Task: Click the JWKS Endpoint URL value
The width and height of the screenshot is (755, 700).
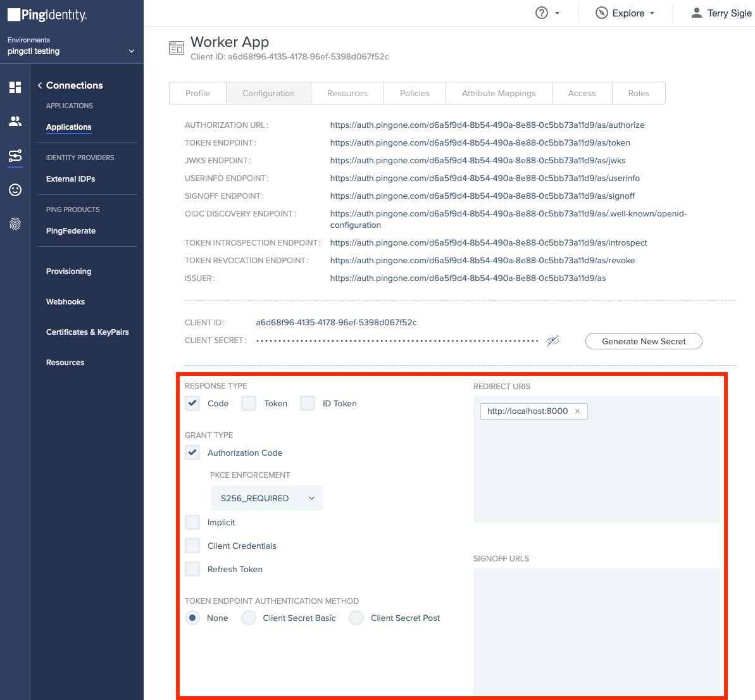Action: [x=478, y=160]
